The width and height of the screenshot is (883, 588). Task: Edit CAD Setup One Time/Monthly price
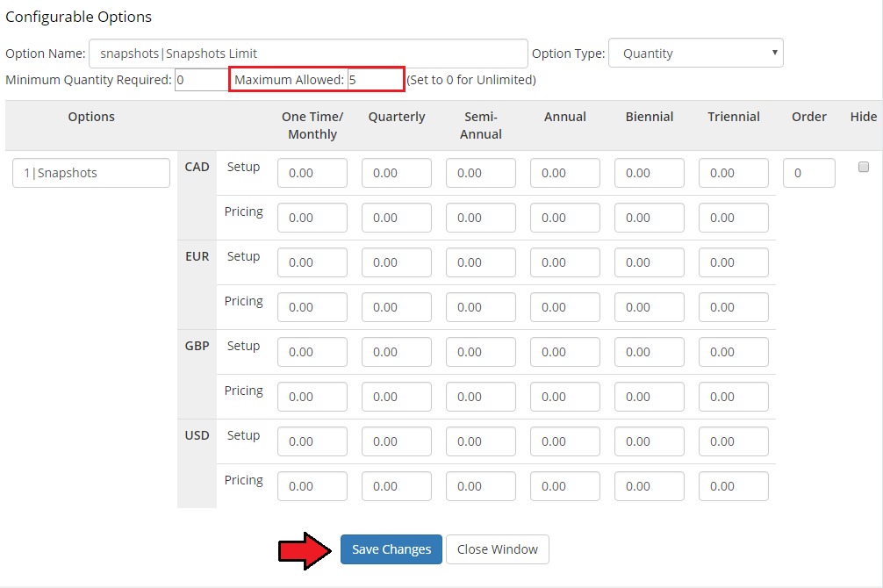312,173
